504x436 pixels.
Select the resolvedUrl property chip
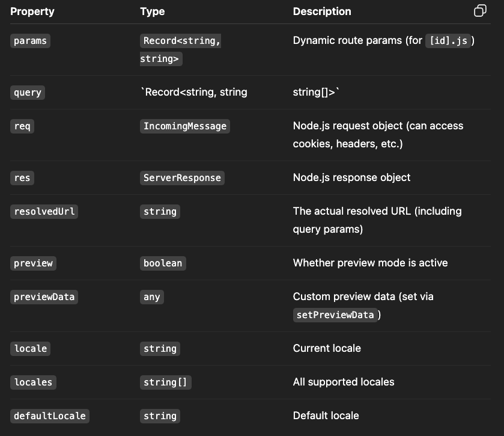[44, 211]
